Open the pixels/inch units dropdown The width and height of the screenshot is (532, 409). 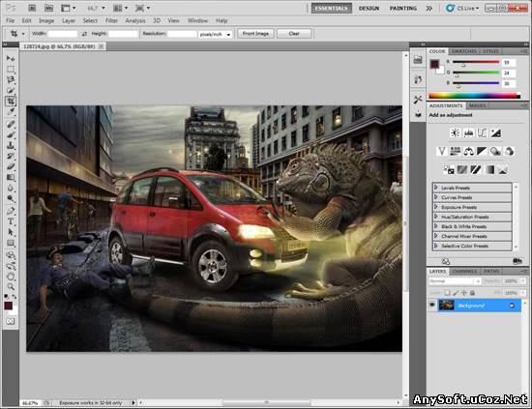tap(215, 34)
